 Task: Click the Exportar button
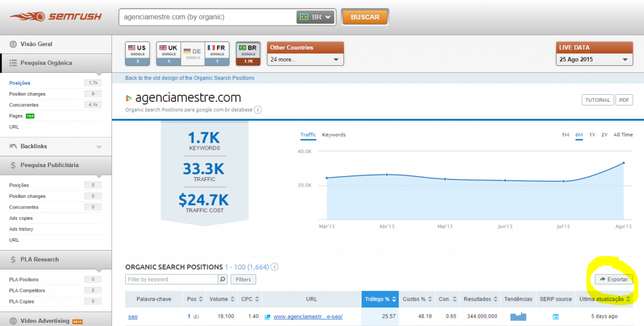coord(613,279)
